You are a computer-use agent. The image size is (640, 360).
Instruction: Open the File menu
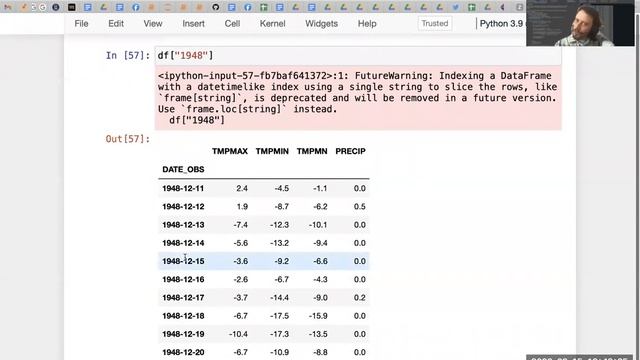coord(81,24)
